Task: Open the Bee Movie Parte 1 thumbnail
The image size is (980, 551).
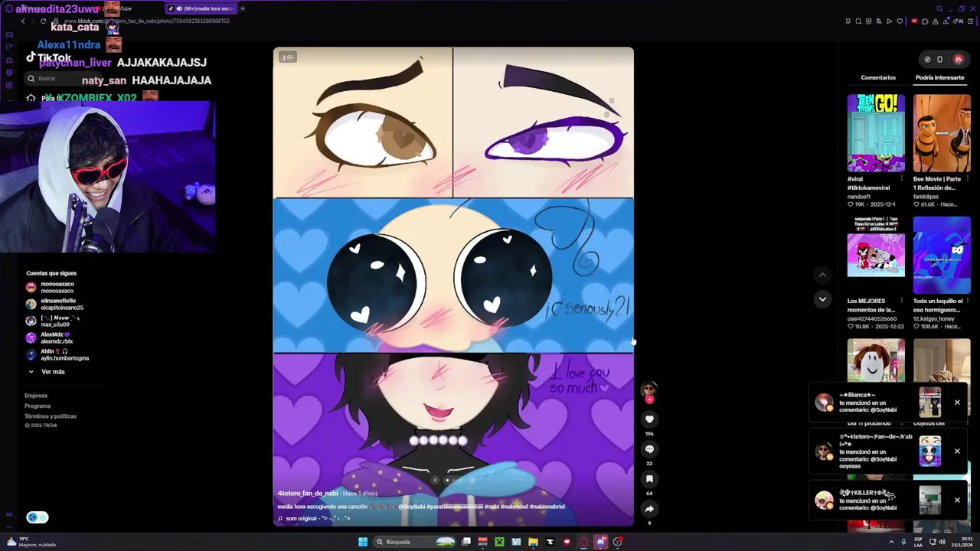Action: pyautogui.click(x=942, y=133)
